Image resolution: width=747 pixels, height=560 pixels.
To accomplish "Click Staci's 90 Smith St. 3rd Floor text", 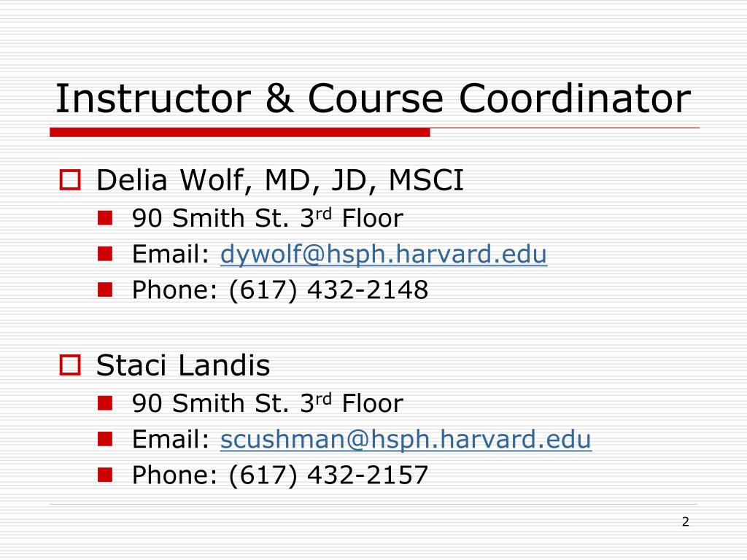I will click(268, 403).
